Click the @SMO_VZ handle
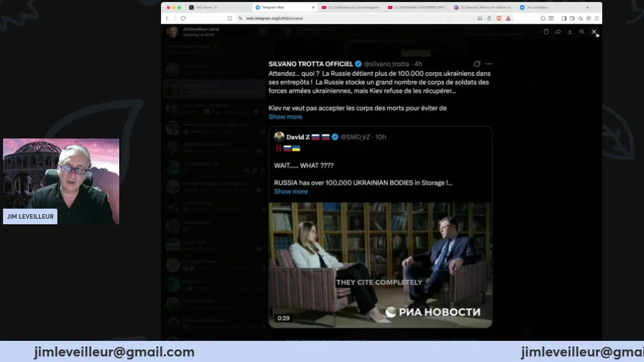644x362 pixels. pos(355,137)
